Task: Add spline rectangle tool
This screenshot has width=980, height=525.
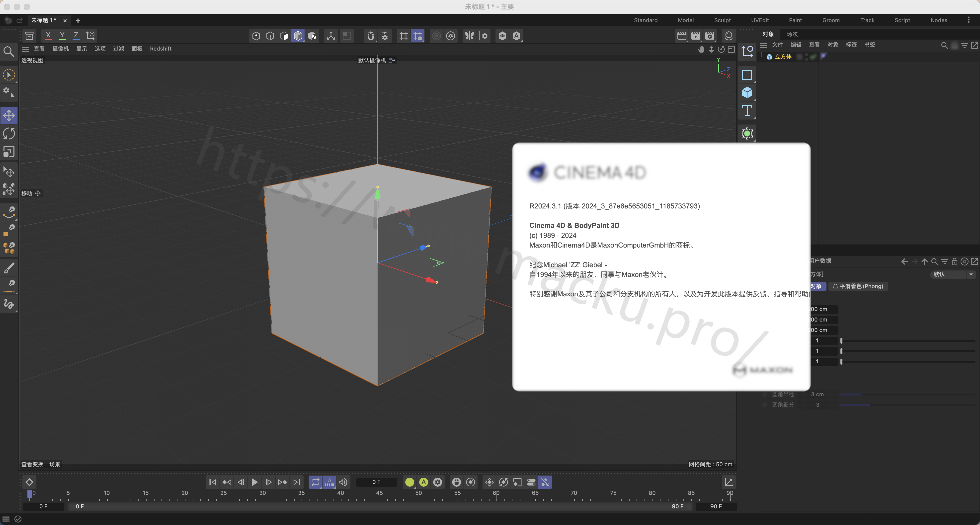Action: pyautogui.click(x=747, y=74)
